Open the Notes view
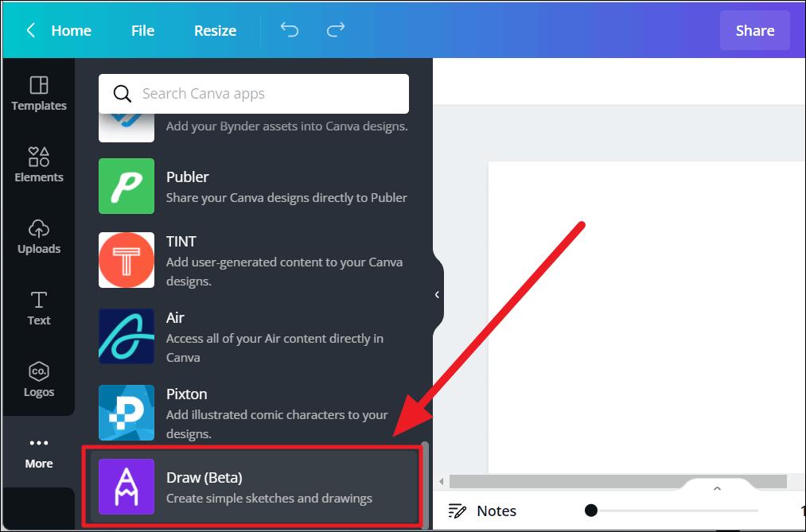This screenshot has height=532, width=806. (482, 511)
